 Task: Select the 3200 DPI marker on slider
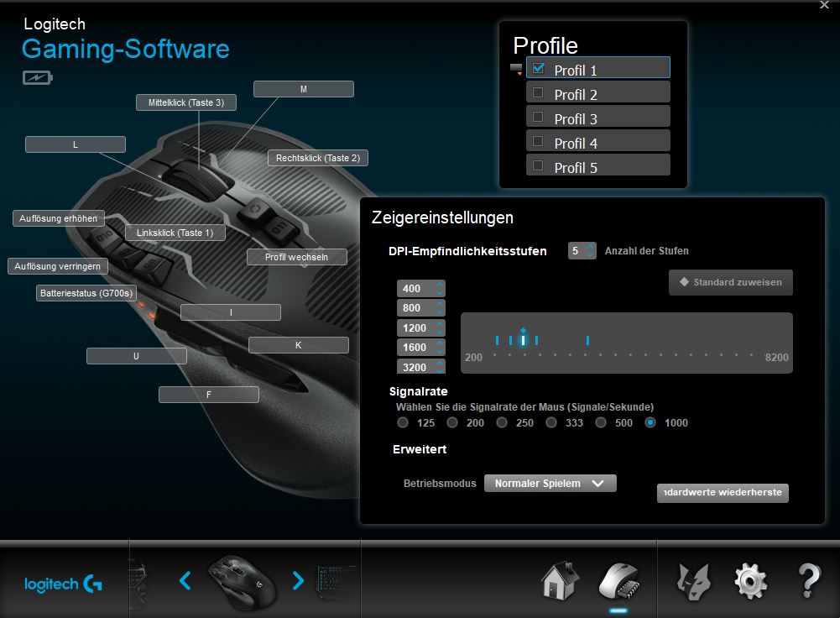587,340
